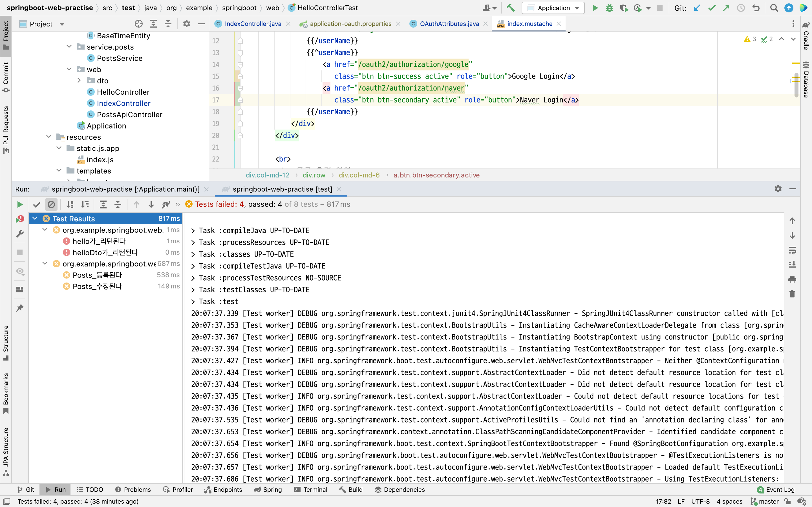
Task: Toggle show ignored tests filter
Action: [51, 204]
